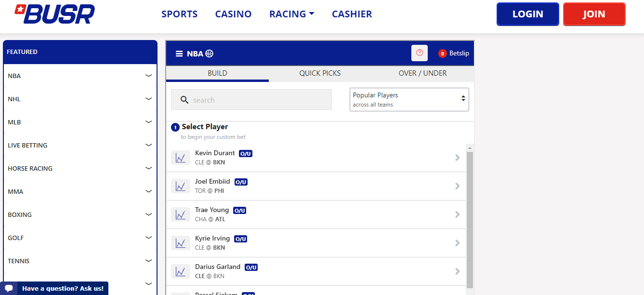The image size is (644, 295).
Task: Click the Featured sidebar header
Action: pos(80,52)
